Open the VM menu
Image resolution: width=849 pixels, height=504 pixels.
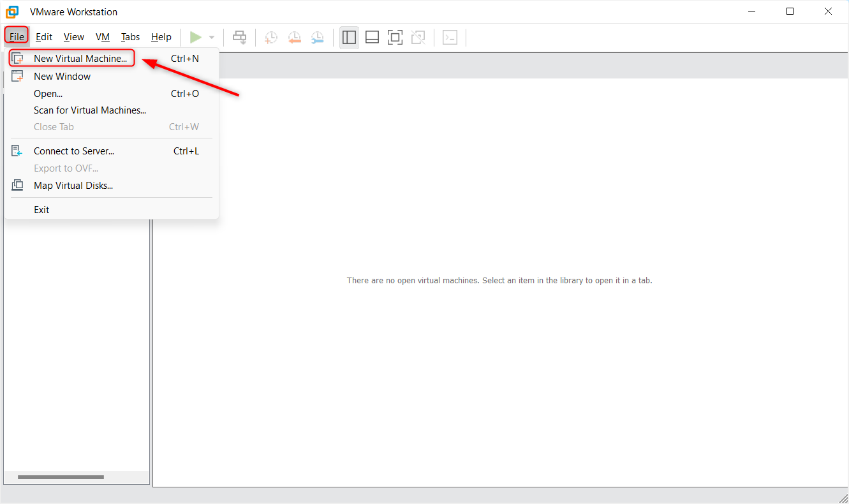(x=103, y=37)
